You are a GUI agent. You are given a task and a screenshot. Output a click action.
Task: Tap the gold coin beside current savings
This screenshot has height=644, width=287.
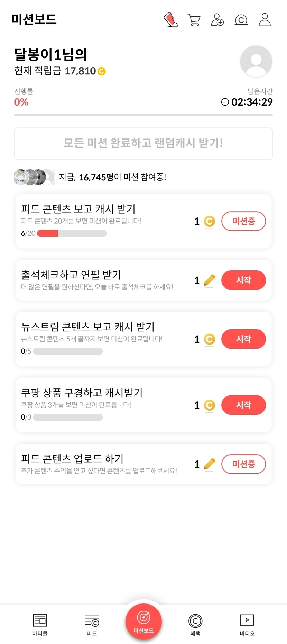(x=102, y=71)
